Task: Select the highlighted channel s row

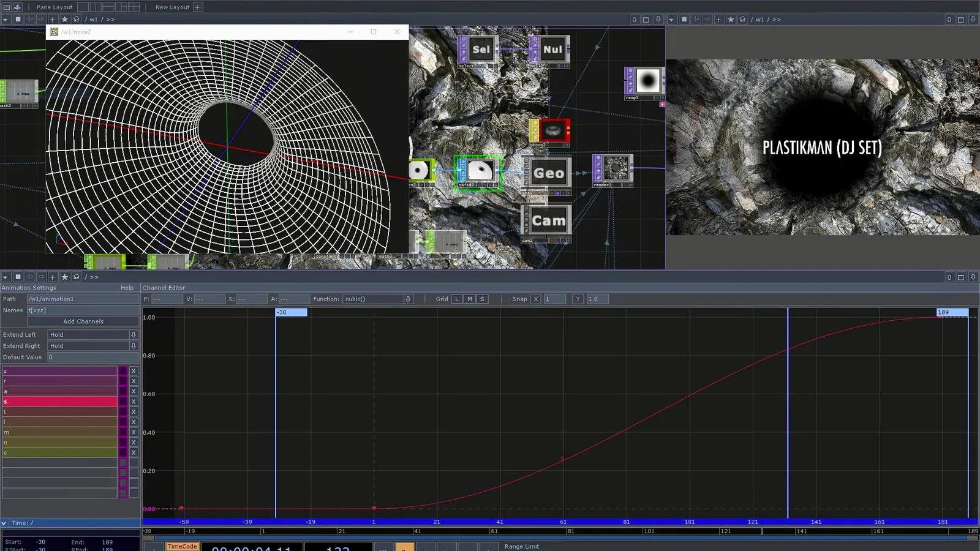Action: 59,402
